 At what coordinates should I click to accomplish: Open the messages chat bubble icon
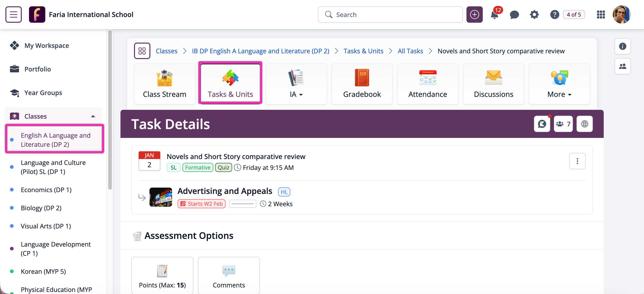514,15
